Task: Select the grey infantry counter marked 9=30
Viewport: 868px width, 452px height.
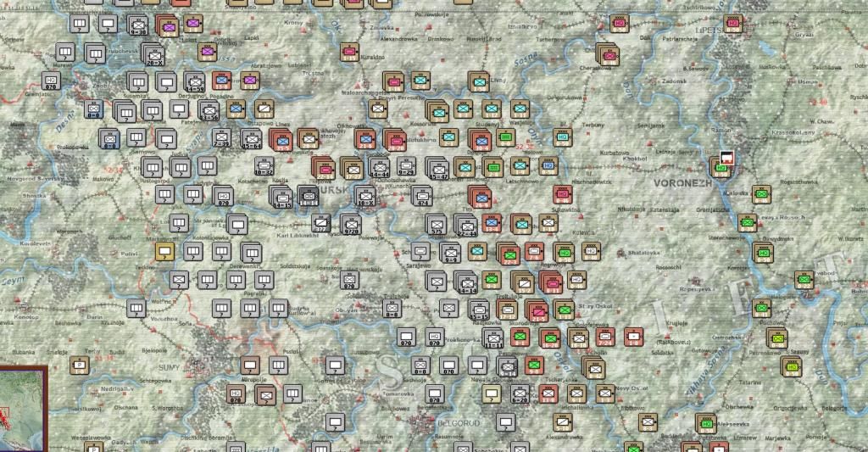Action: click(x=138, y=25)
